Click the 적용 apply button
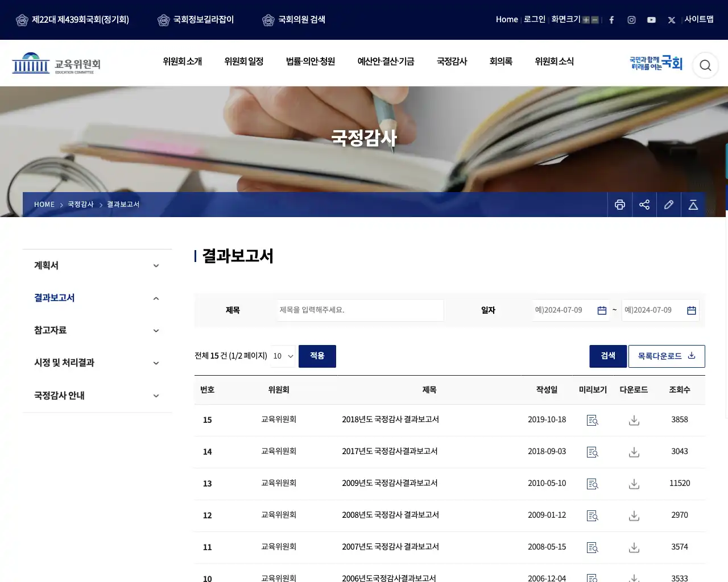The height and width of the screenshot is (582, 728). click(x=317, y=356)
